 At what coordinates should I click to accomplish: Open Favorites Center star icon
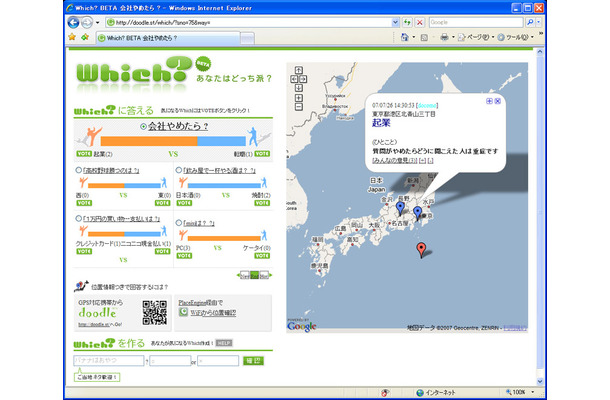[72, 37]
